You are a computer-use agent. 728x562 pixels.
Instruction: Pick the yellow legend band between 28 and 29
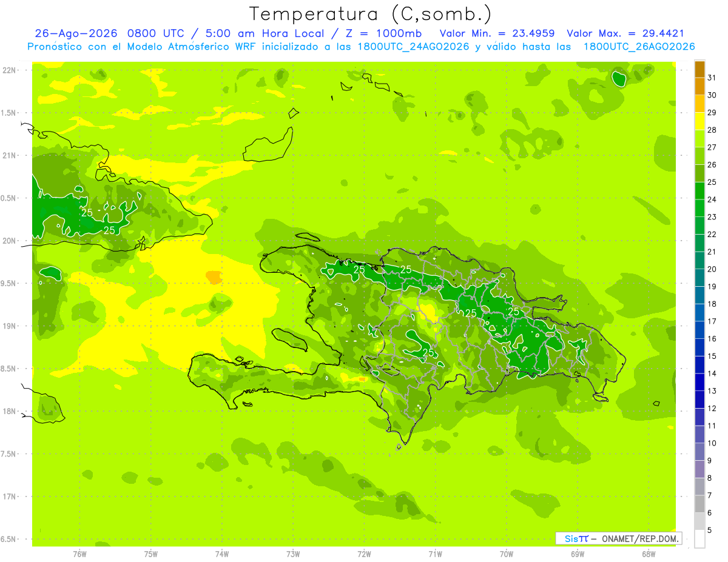[x=699, y=122]
